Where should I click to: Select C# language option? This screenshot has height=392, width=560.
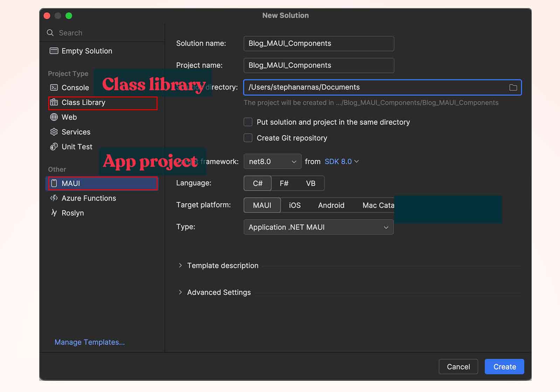click(x=258, y=183)
